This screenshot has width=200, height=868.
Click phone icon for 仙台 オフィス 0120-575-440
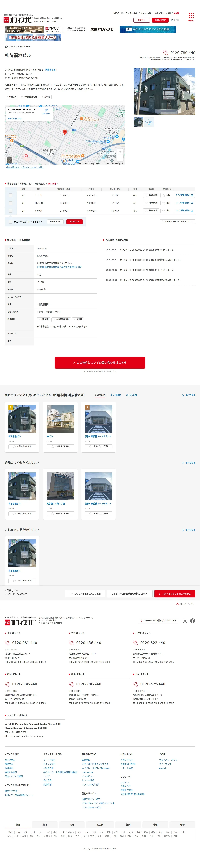135,684
